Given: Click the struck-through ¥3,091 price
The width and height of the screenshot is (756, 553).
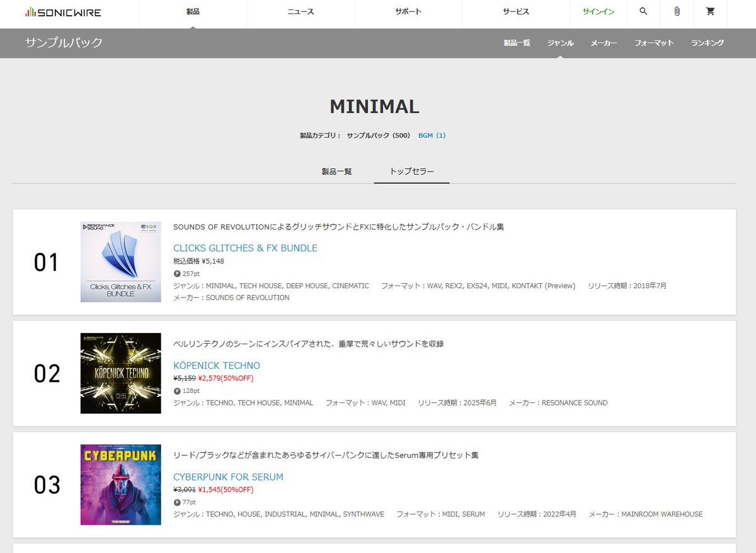Looking at the screenshot, I should [x=185, y=489].
